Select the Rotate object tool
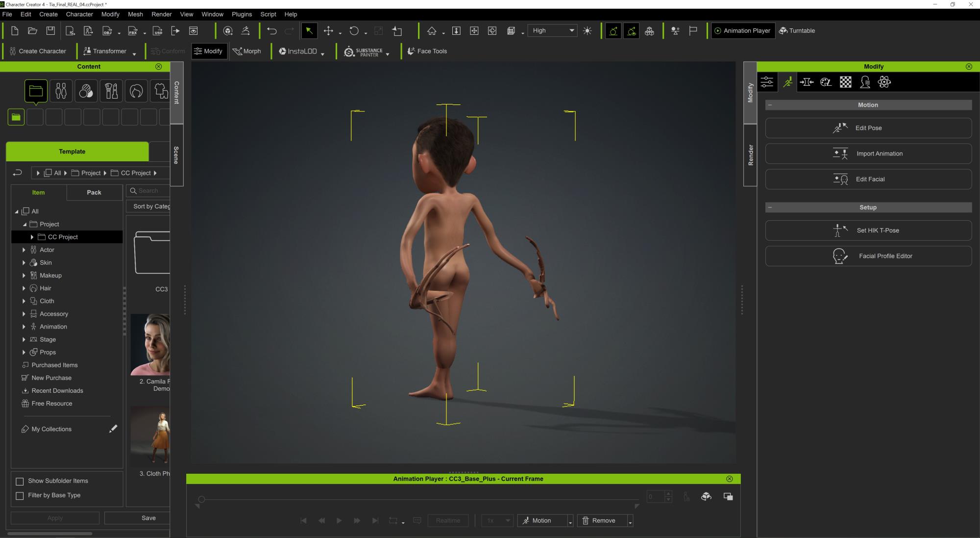Image resolution: width=980 pixels, height=538 pixels. pyautogui.click(x=354, y=31)
